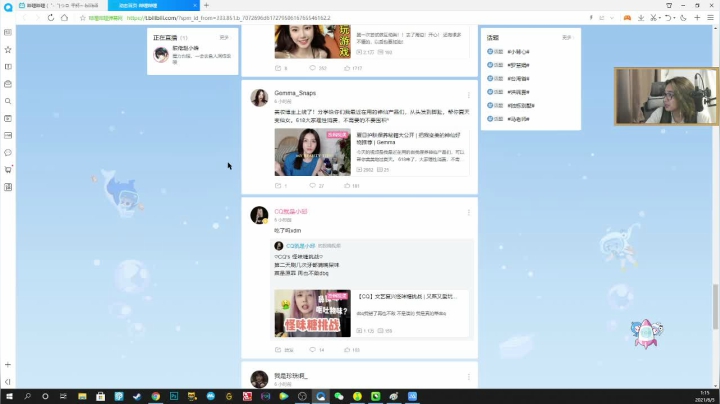
Task: Open a new browser tab
Action: [x=206, y=6]
